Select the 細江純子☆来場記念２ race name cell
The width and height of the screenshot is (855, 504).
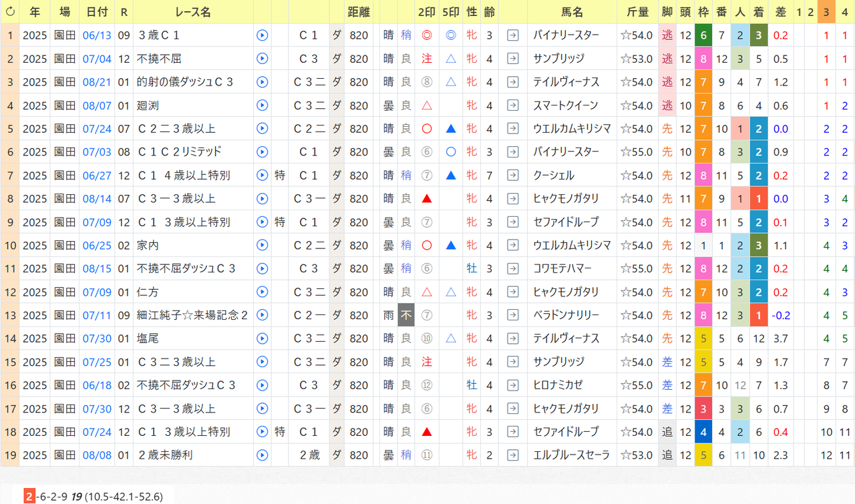tap(193, 315)
